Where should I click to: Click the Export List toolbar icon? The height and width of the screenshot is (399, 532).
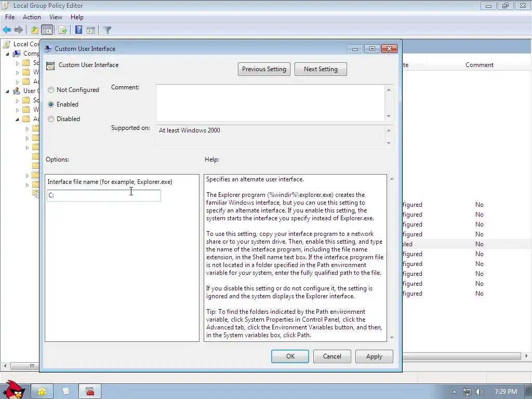pos(63,30)
